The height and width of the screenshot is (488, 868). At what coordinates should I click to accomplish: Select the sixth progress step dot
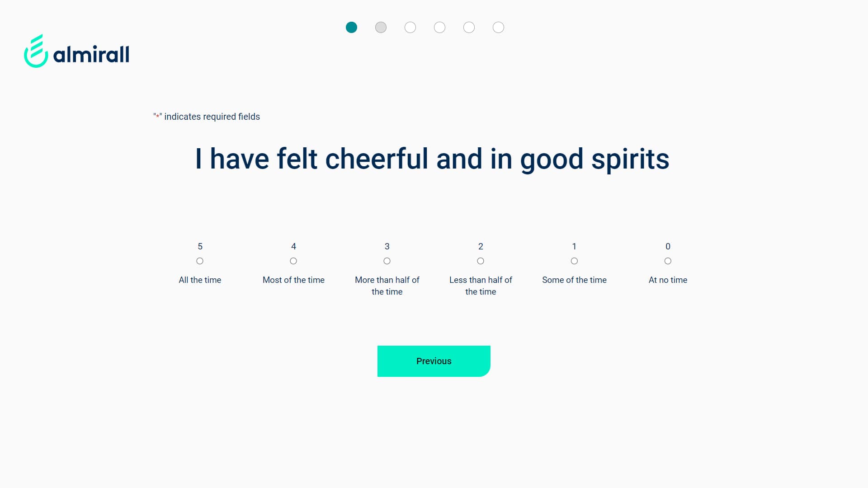tap(498, 28)
